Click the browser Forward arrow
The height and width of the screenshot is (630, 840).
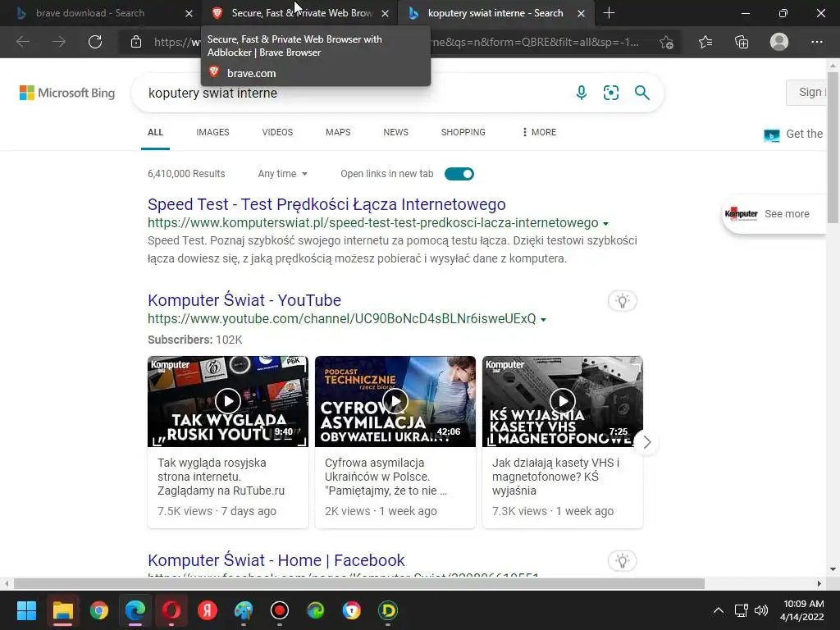59,42
